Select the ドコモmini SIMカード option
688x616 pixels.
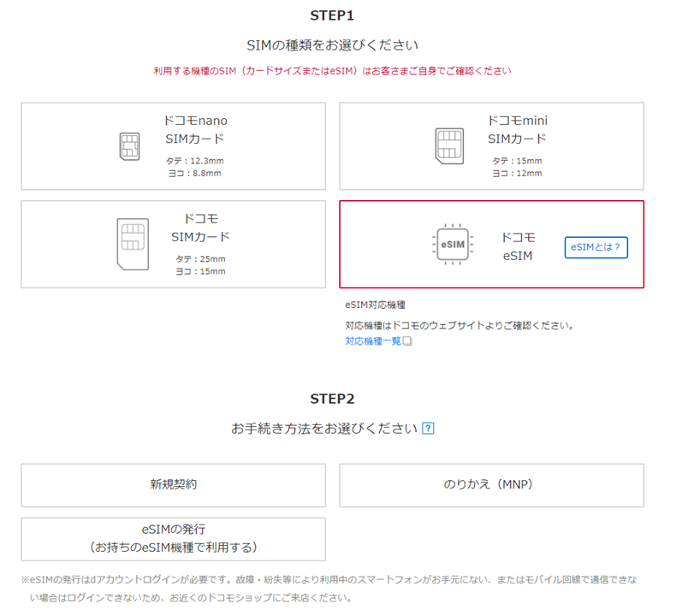491,146
